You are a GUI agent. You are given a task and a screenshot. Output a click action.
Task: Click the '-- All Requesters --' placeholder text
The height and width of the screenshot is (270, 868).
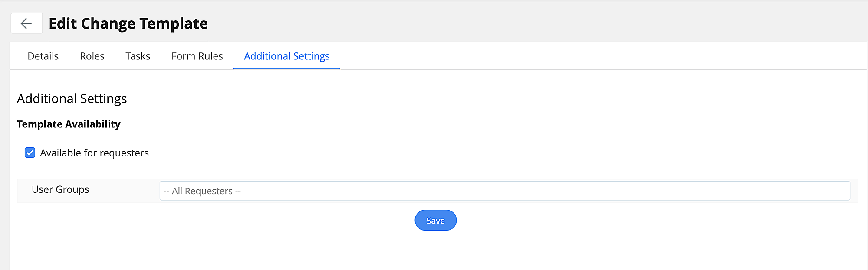click(x=202, y=191)
